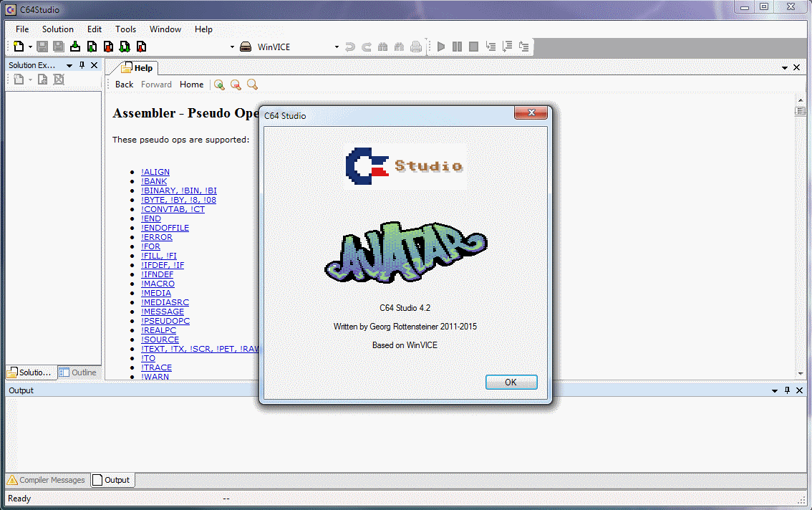Expand the Solution Explorer panel options arrow
The height and width of the screenshot is (510, 812).
coord(69,65)
